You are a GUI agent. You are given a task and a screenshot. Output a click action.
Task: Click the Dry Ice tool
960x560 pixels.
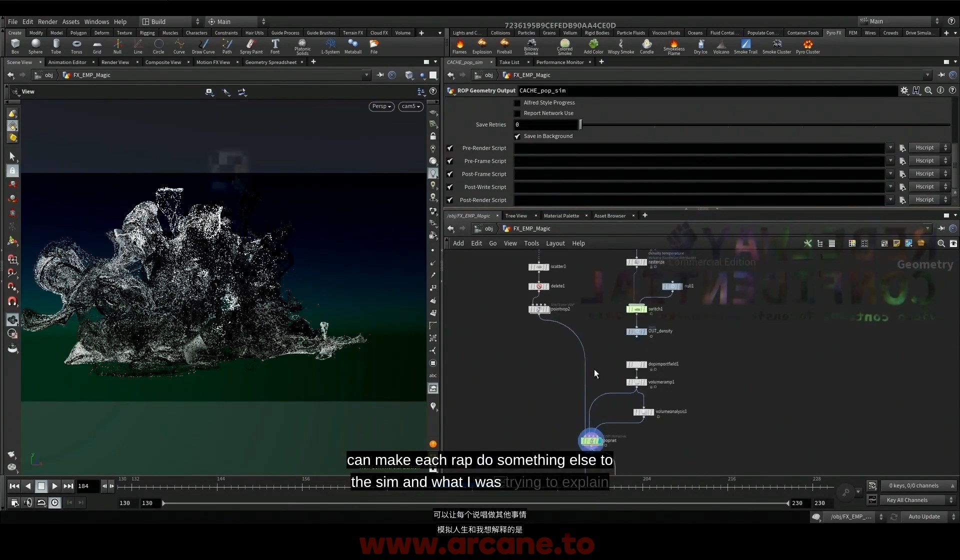coord(700,46)
